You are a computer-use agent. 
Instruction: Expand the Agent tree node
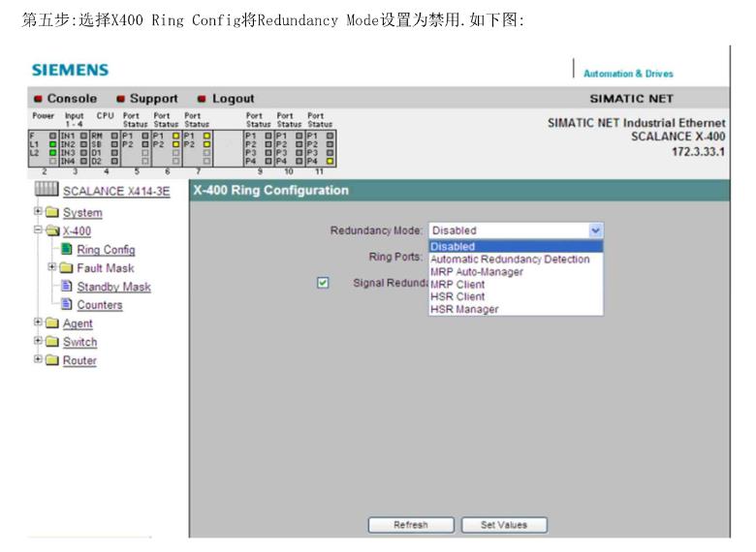coord(36,323)
